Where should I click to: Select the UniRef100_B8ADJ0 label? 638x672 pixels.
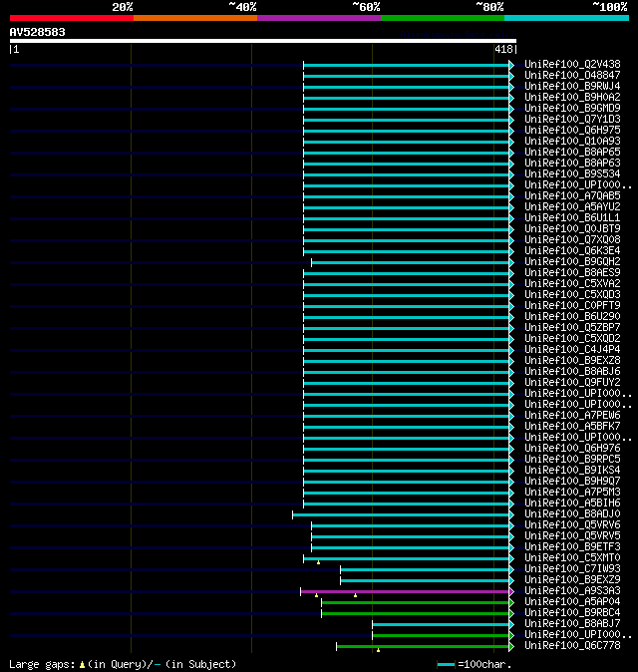(x=572, y=514)
